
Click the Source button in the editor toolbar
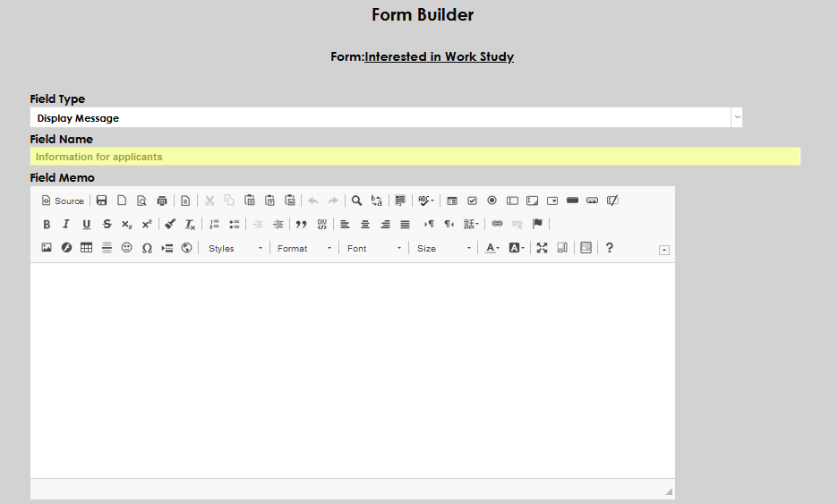(x=63, y=201)
